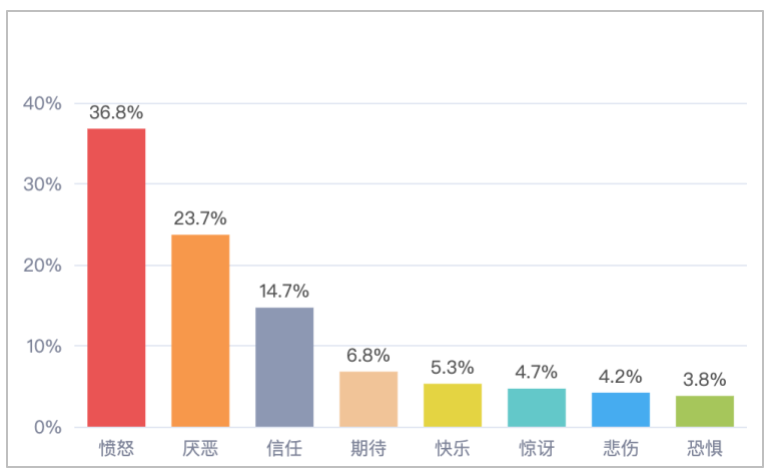This screenshot has width=770, height=474.
Task: Click the 23.7% value label
Action: tap(200, 219)
